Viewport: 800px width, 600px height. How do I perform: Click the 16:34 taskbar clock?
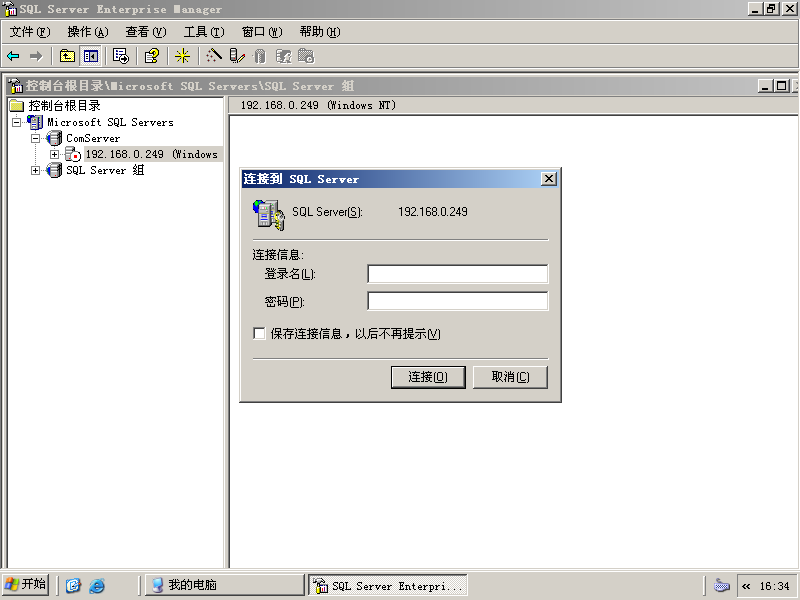coord(774,586)
